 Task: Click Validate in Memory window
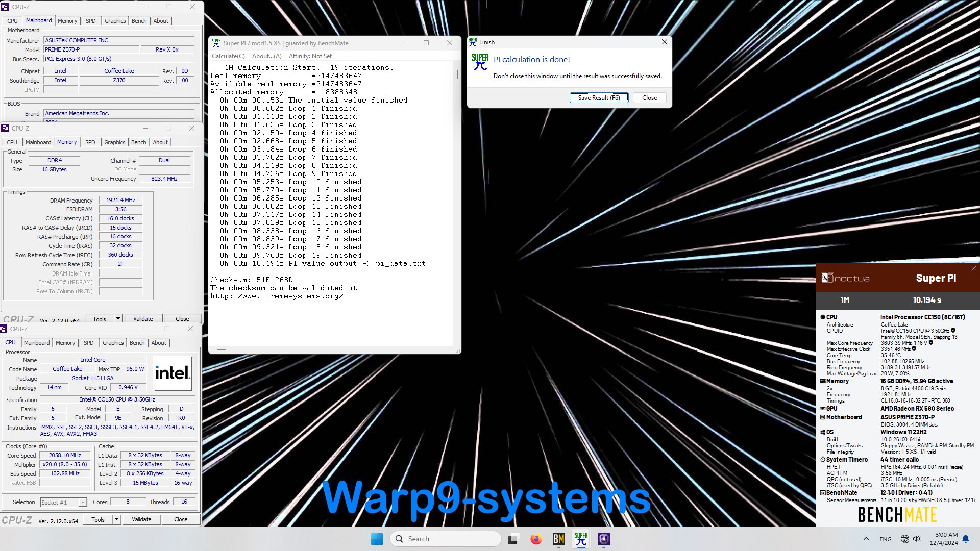pos(143,319)
